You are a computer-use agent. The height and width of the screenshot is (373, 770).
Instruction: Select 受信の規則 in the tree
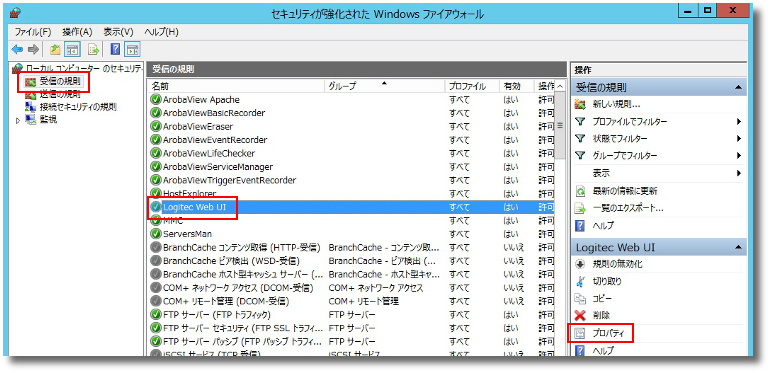coord(60,81)
